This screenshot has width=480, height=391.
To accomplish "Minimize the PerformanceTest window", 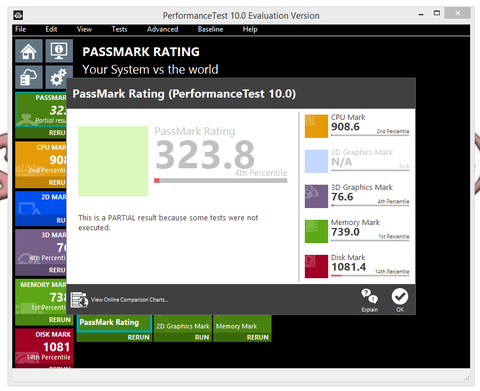I will pos(421,14).
